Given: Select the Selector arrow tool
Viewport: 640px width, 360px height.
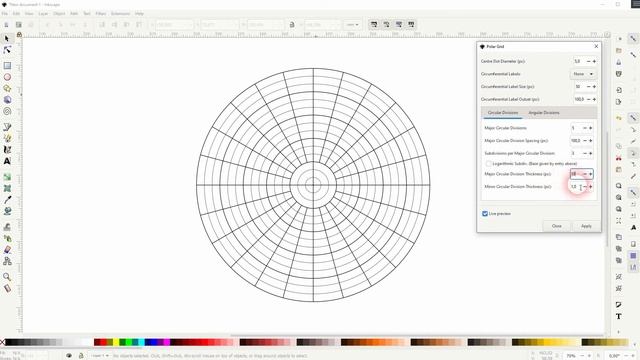Looking at the screenshot, I should click(7, 38).
